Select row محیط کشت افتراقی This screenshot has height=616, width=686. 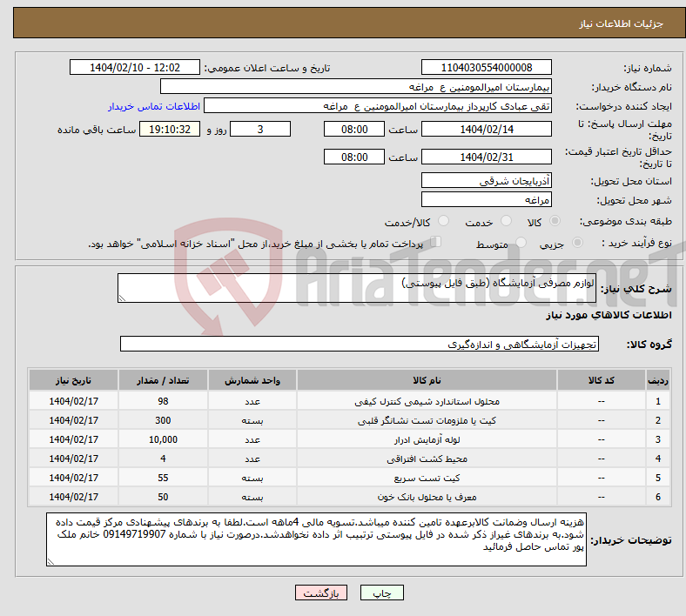tap(350, 459)
